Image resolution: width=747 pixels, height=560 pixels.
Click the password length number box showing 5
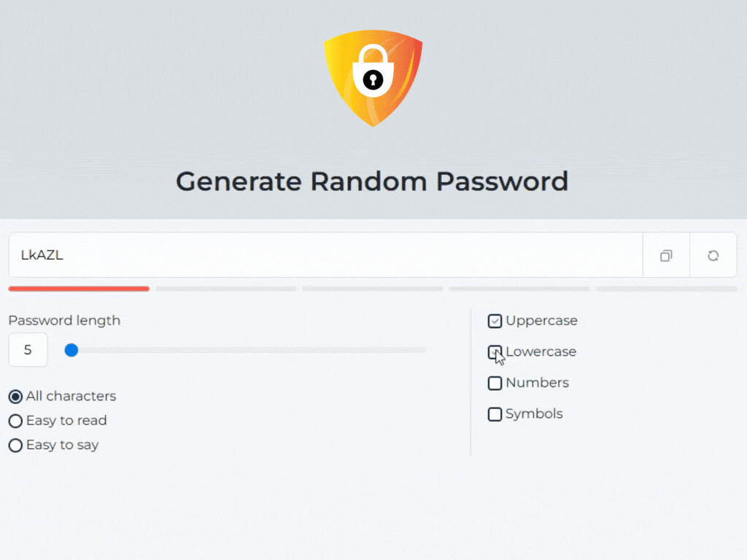(28, 349)
